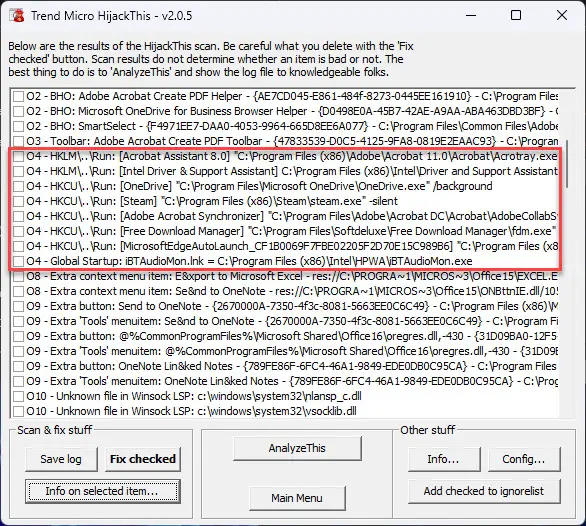
Task: Check the O9 Extra button oregres.dll checkbox
Action: [x=18, y=336]
